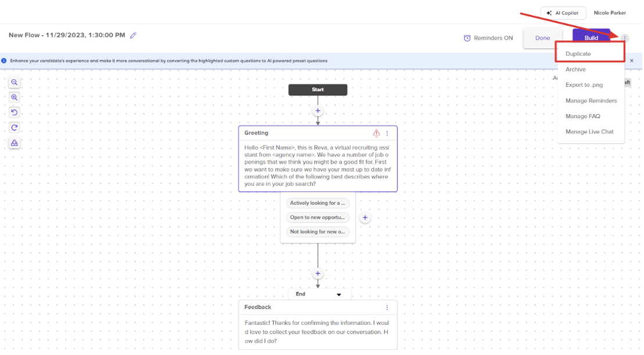The height and width of the screenshot is (355, 644).
Task: Click the zoom in magnifier icon
Action: tap(15, 98)
